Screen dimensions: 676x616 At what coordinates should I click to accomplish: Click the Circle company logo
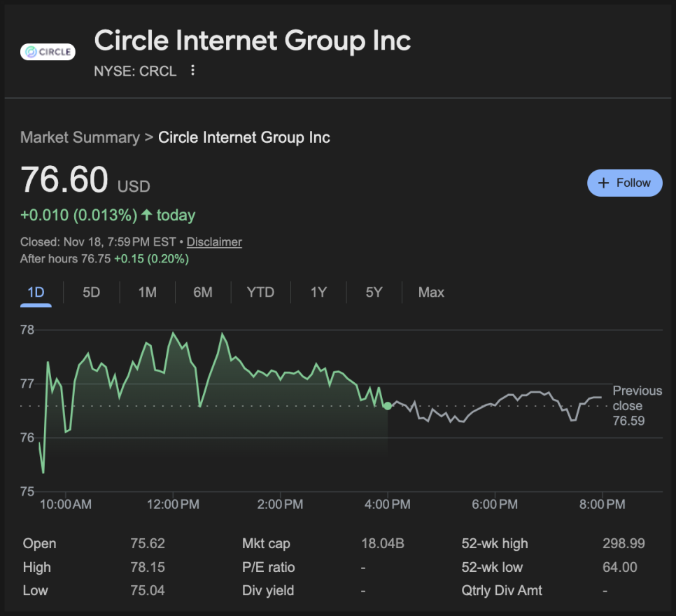pyautogui.click(x=48, y=52)
